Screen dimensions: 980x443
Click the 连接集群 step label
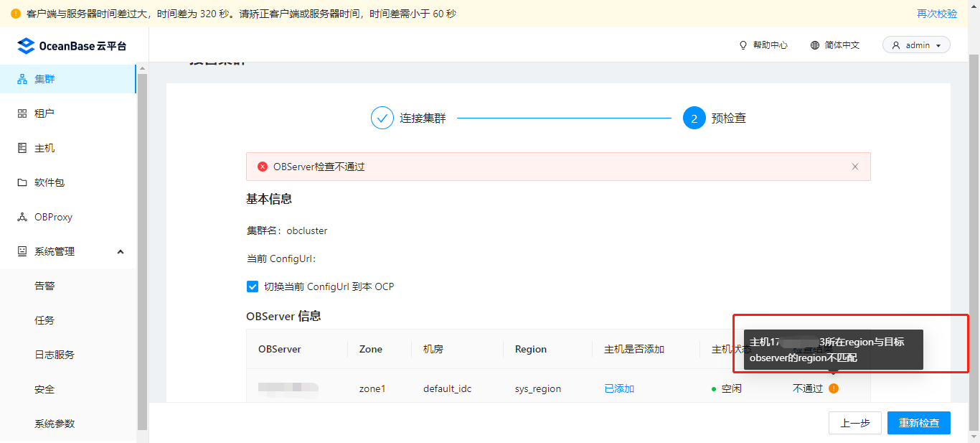point(423,118)
